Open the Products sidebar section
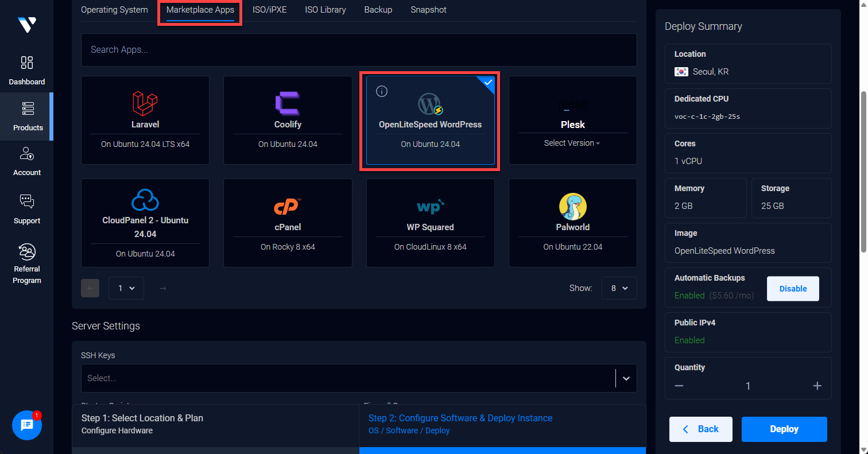This screenshot has width=868, height=454. pyautogui.click(x=27, y=116)
